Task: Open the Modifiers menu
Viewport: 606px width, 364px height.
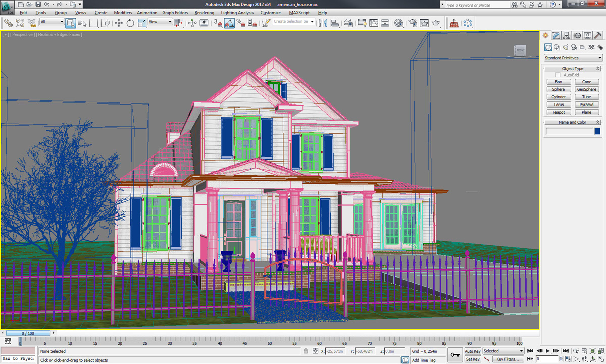Action: coord(123,13)
